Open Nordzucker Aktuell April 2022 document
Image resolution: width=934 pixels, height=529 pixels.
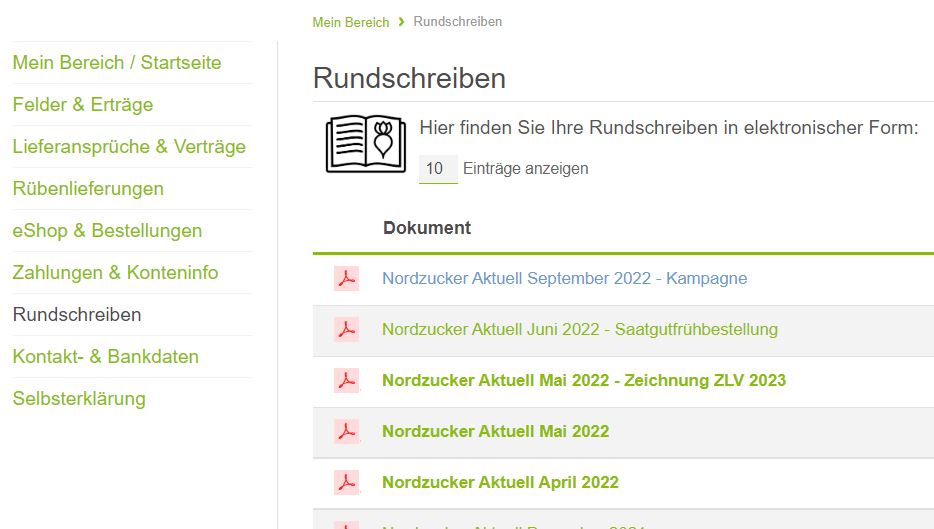500,482
